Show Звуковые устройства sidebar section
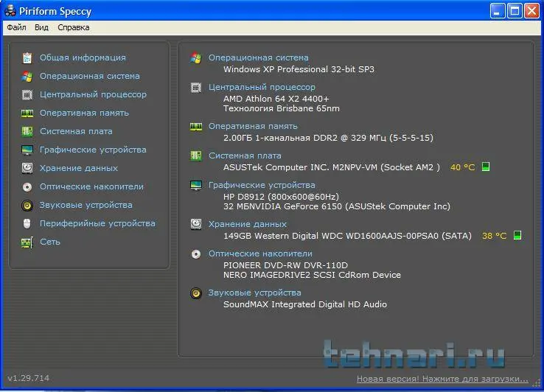Screen dimensions: 544x392 pos(86,205)
